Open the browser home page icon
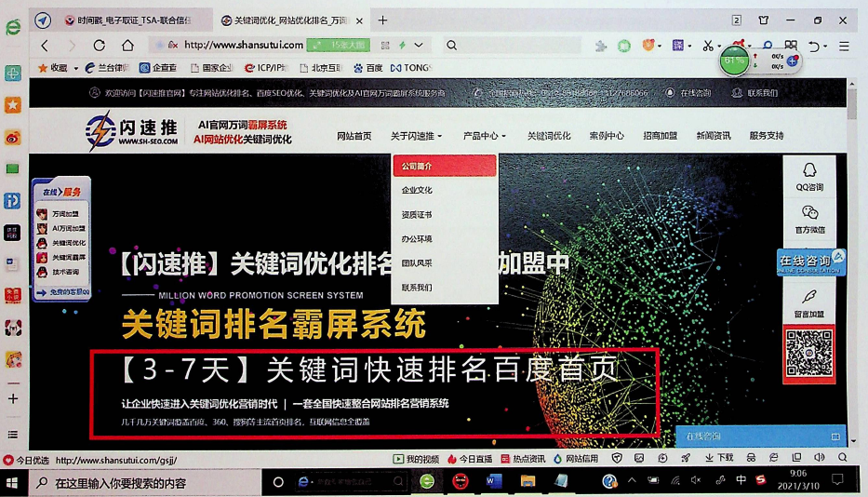 coord(127,46)
